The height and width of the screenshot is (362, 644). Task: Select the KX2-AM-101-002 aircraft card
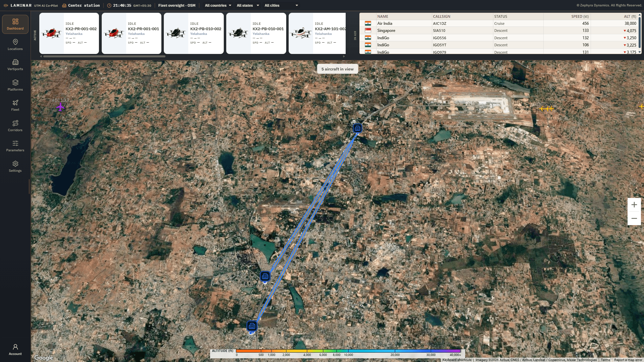(x=317, y=33)
